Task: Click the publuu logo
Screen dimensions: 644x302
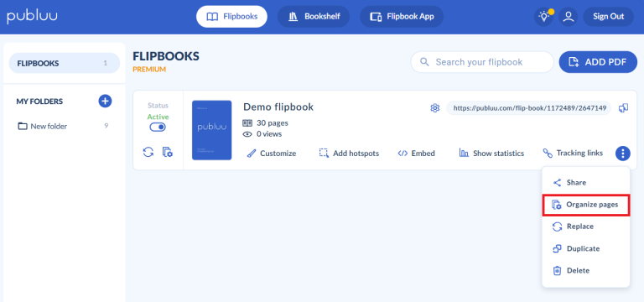Action: (32, 17)
